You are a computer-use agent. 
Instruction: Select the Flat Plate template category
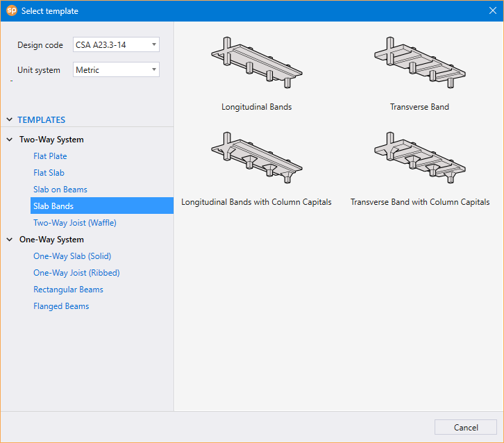[x=50, y=156]
